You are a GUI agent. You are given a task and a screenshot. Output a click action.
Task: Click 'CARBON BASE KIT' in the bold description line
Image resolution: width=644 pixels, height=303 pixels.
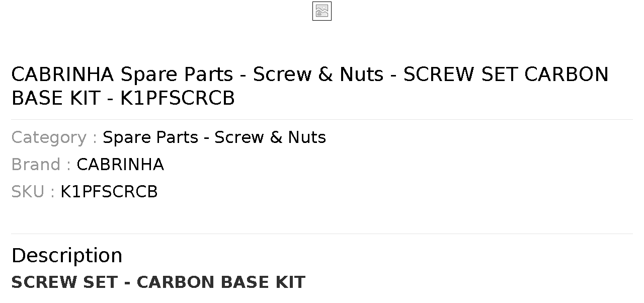tap(221, 282)
